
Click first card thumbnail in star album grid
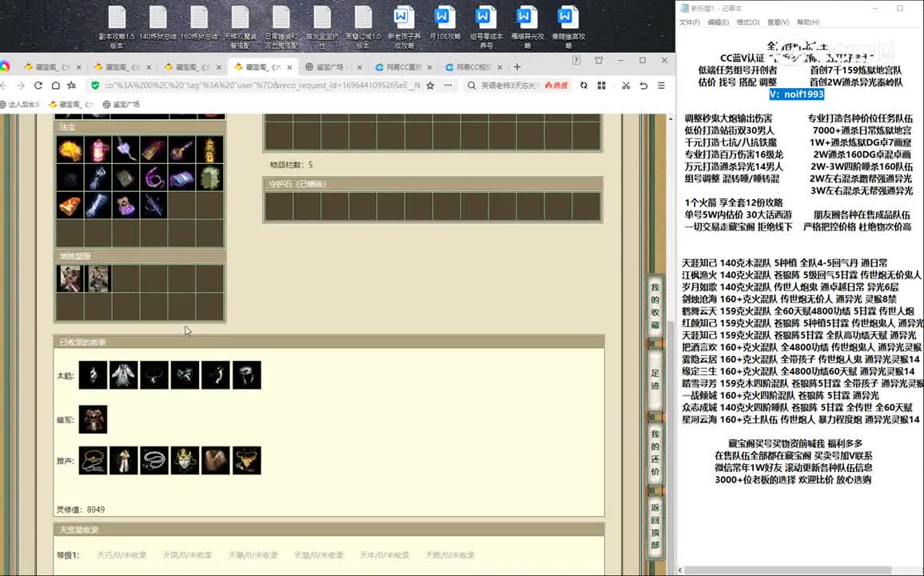pyautogui.click(x=70, y=279)
